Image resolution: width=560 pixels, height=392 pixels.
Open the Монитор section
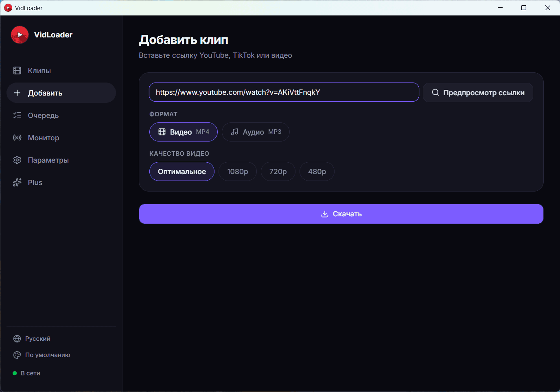tap(61, 137)
